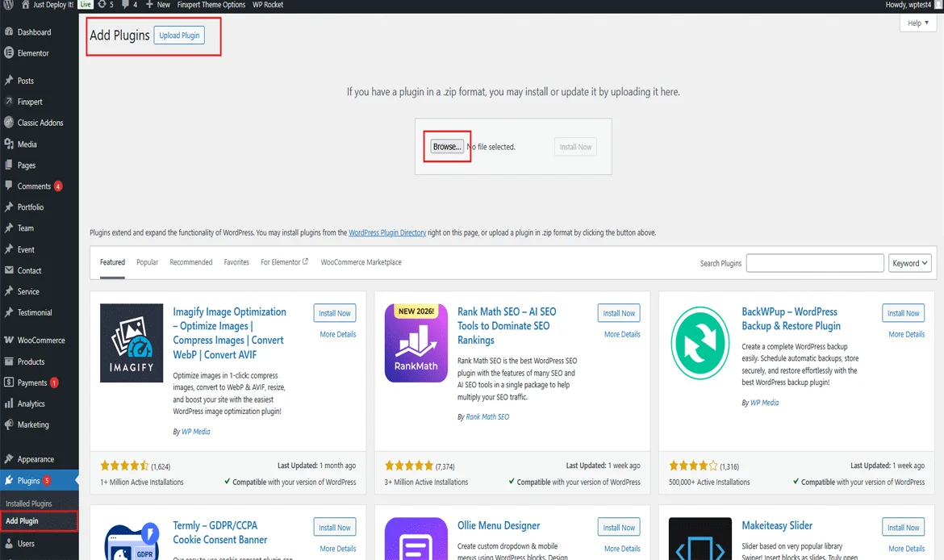Open the For Elementor tab

tap(284, 262)
